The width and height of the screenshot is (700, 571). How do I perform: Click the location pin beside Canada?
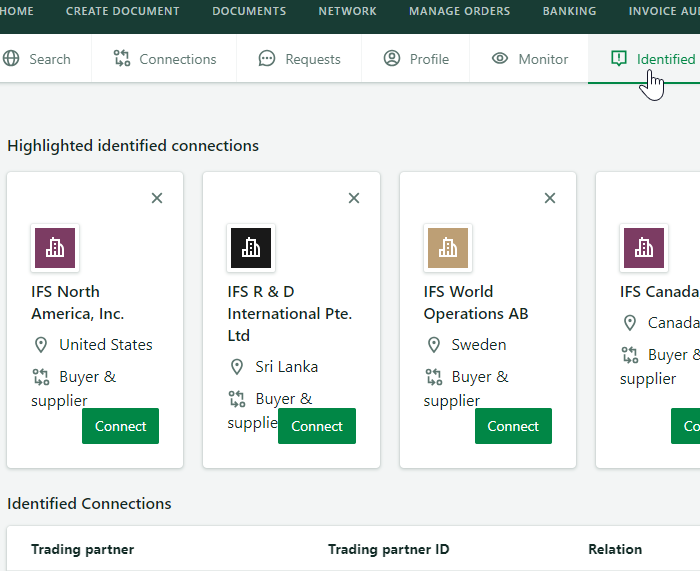(629, 323)
